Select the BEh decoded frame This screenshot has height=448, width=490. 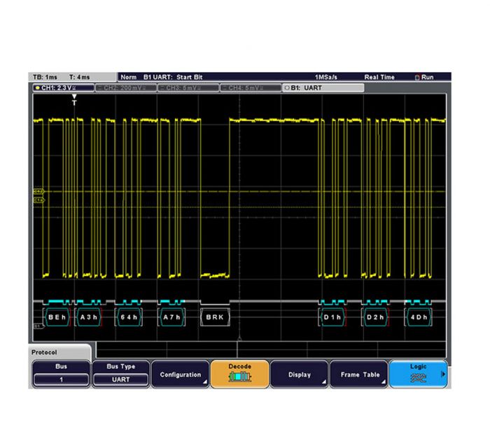[57, 317]
